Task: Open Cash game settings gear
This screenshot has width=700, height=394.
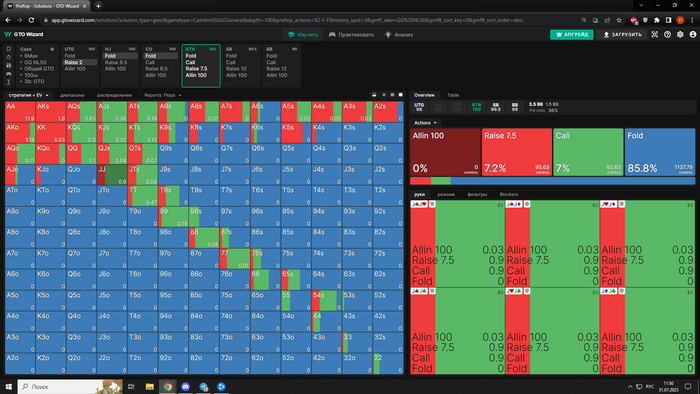Action: [x=52, y=49]
